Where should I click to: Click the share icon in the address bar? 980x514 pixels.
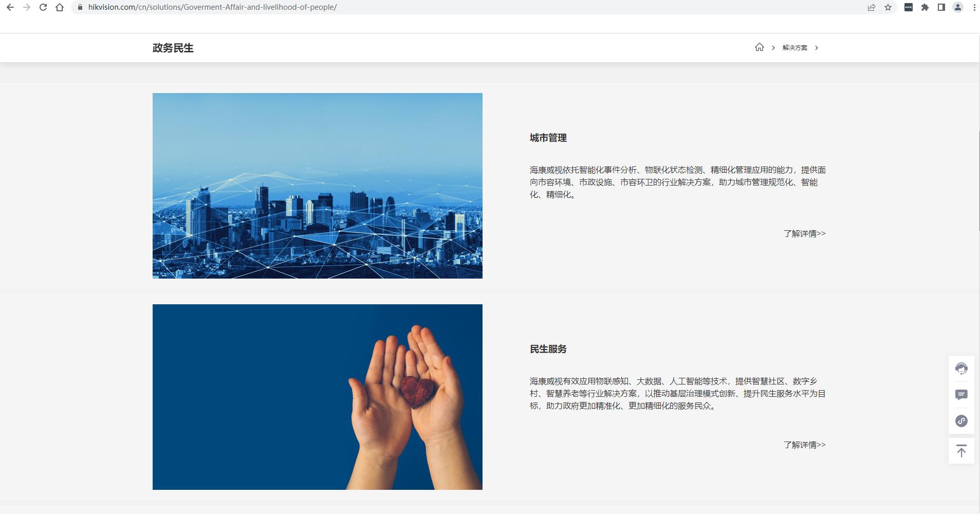(872, 7)
